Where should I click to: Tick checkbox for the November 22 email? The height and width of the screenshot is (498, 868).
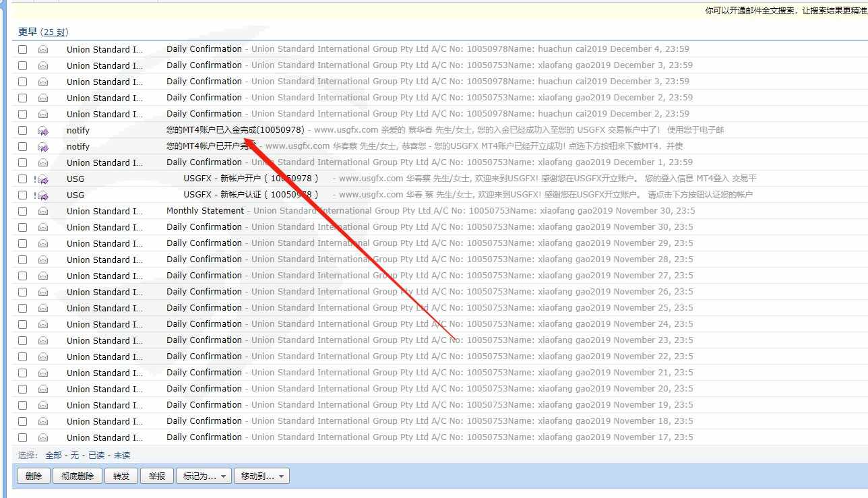(x=23, y=356)
